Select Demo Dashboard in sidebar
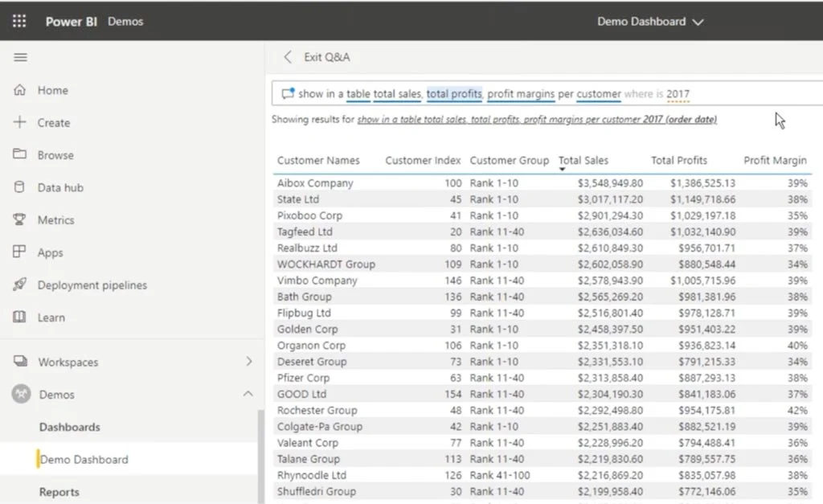The image size is (823, 504). (84, 460)
